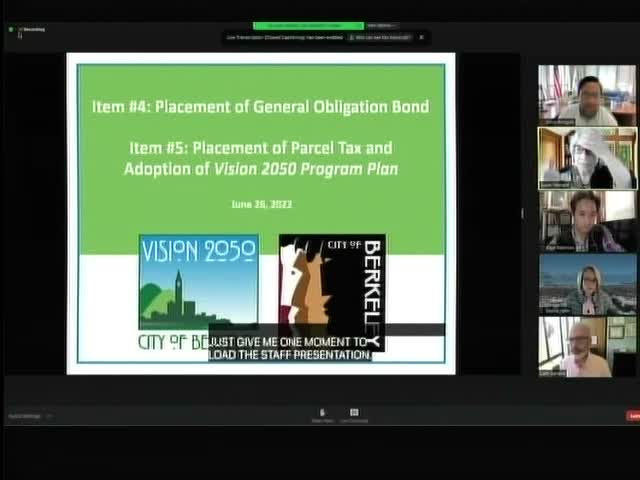The width and height of the screenshot is (640, 480).
Task: Click the closed caption overlay text box
Action: click(x=290, y=348)
